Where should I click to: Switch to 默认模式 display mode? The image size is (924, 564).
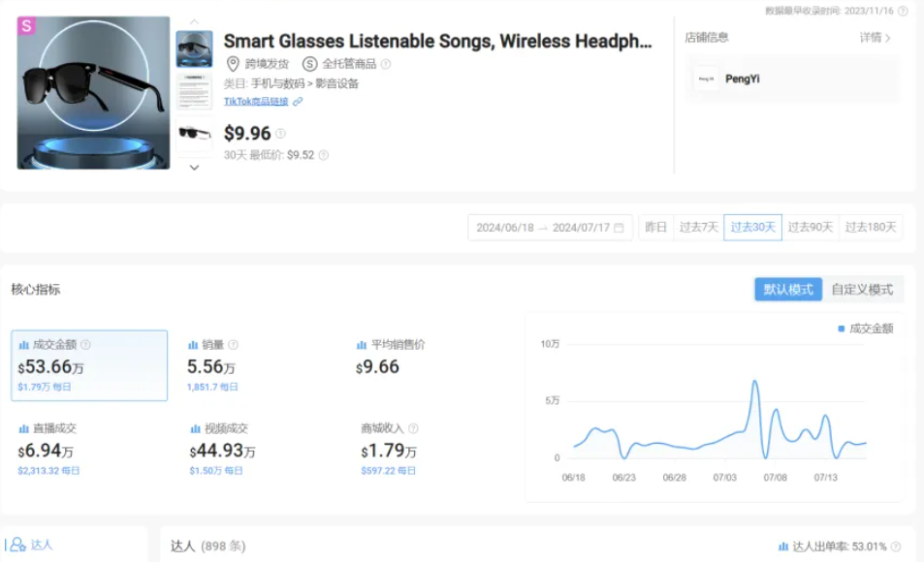click(788, 289)
